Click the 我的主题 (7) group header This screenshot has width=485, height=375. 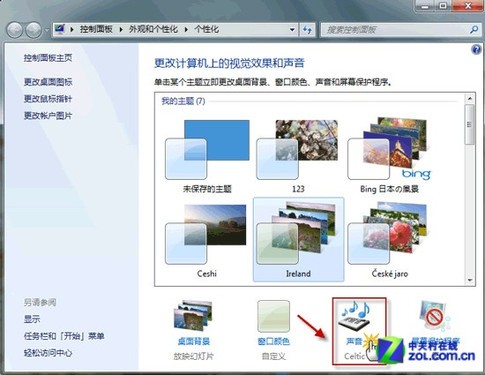[183, 101]
